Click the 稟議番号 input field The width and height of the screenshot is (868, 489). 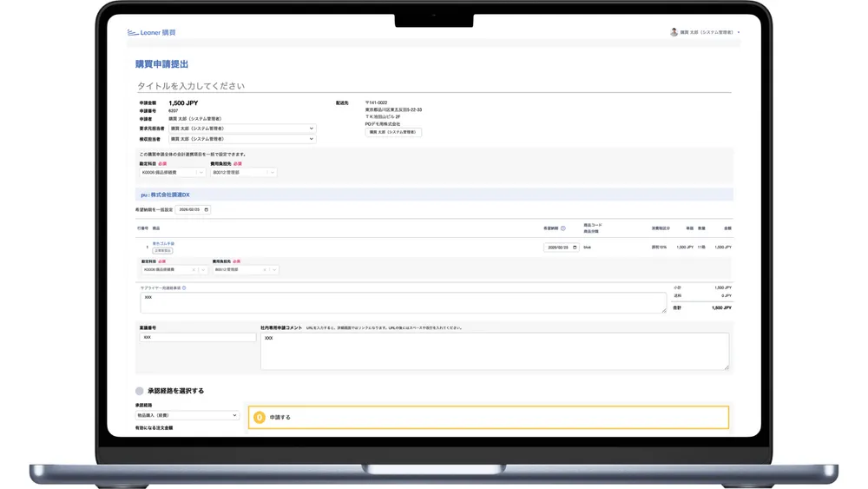tap(197, 337)
